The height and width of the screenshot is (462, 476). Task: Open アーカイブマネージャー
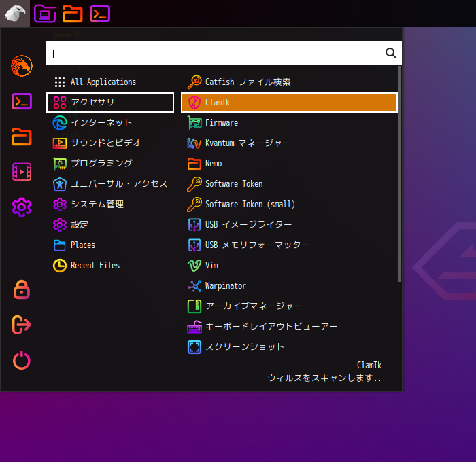289,306
